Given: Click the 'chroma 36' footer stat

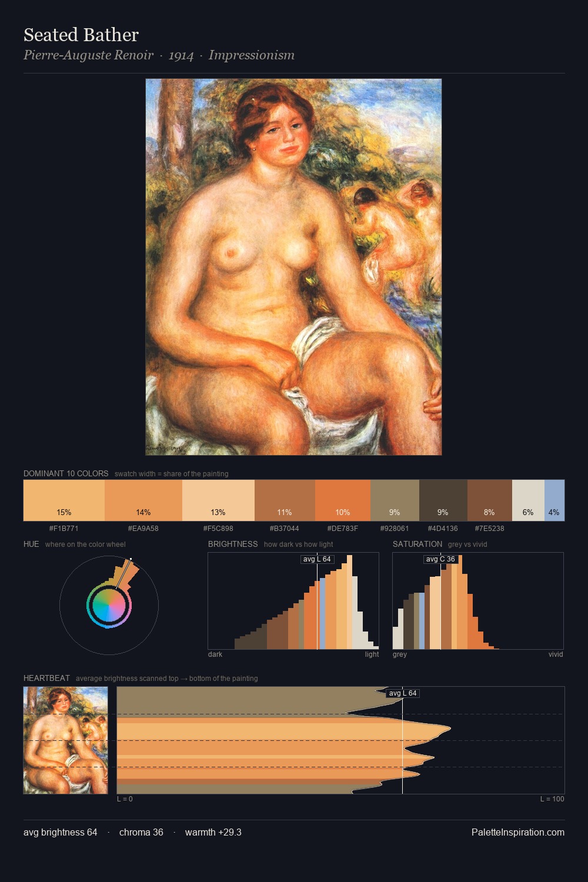Looking at the screenshot, I should coord(141,832).
